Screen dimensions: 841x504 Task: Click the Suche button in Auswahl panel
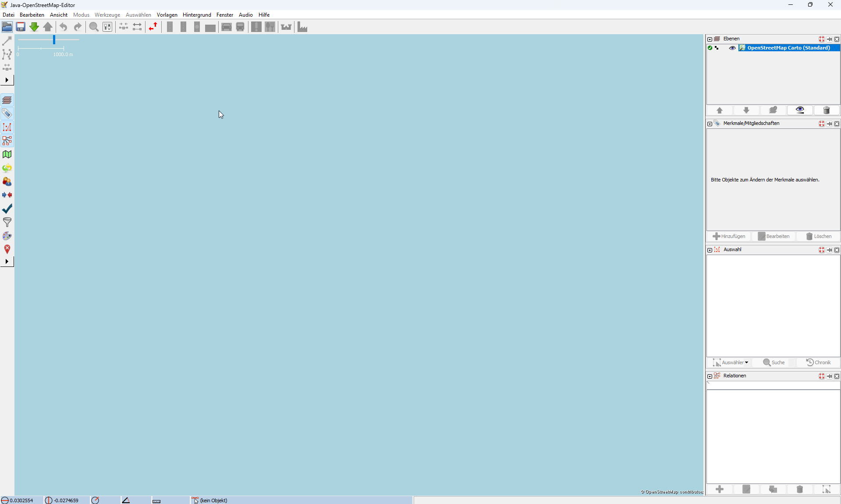(774, 362)
